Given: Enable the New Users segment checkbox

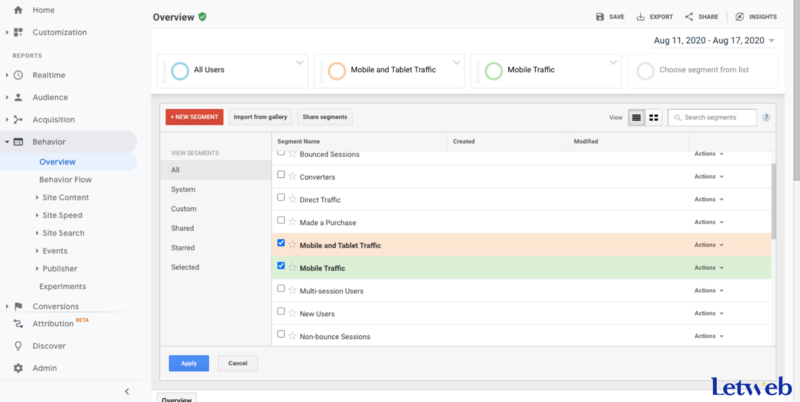Looking at the screenshot, I should [x=281, y=311].
